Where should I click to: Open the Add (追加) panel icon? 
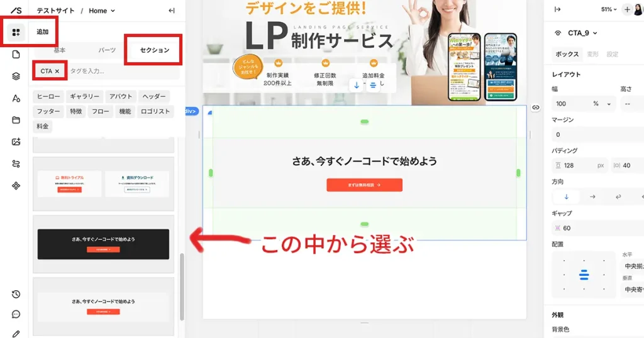coord(16,32)
